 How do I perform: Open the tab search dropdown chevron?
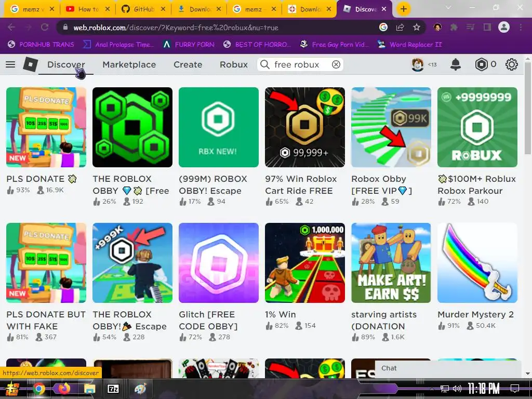pos(448,7)
